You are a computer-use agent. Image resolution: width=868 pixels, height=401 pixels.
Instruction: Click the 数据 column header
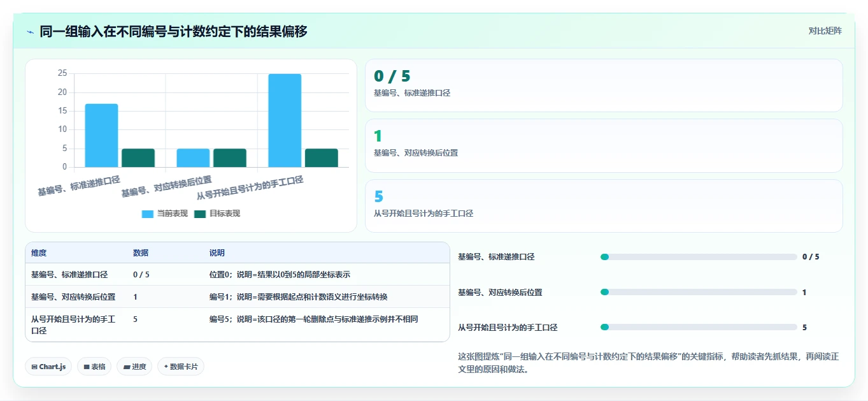coord(141,253)
